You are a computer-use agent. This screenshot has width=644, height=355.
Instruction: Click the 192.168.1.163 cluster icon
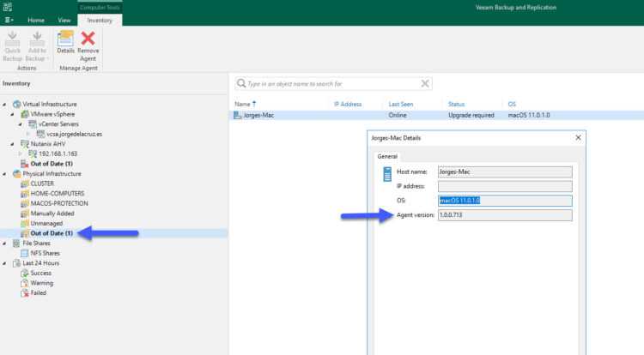click(33, 153)
